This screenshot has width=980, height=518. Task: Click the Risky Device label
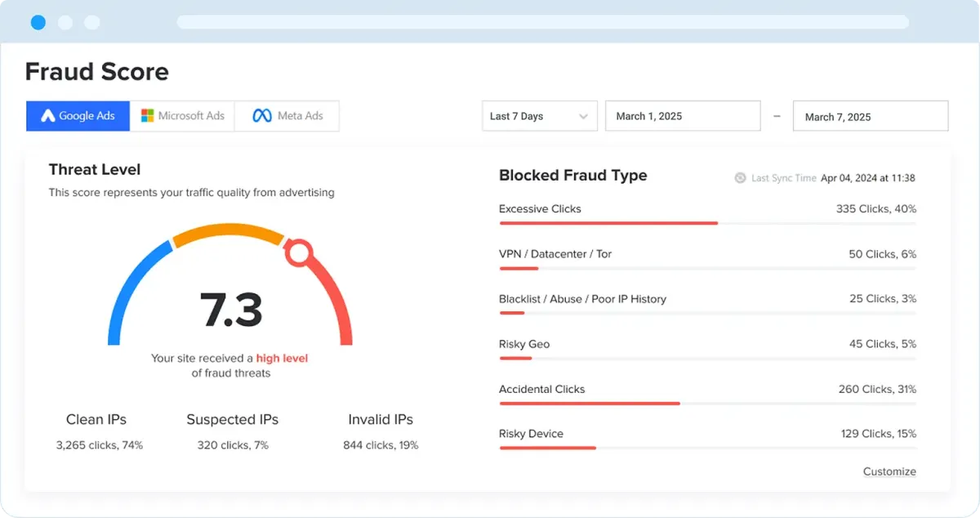531,434
